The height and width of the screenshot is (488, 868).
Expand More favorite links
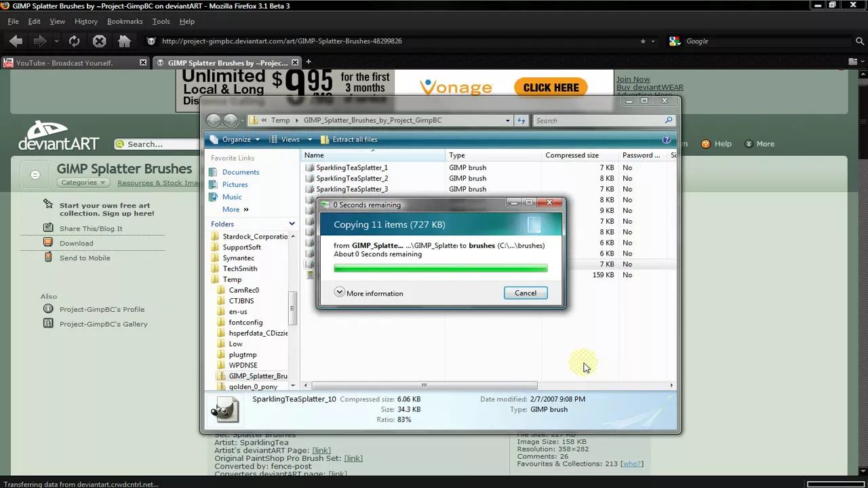[235, 209]
